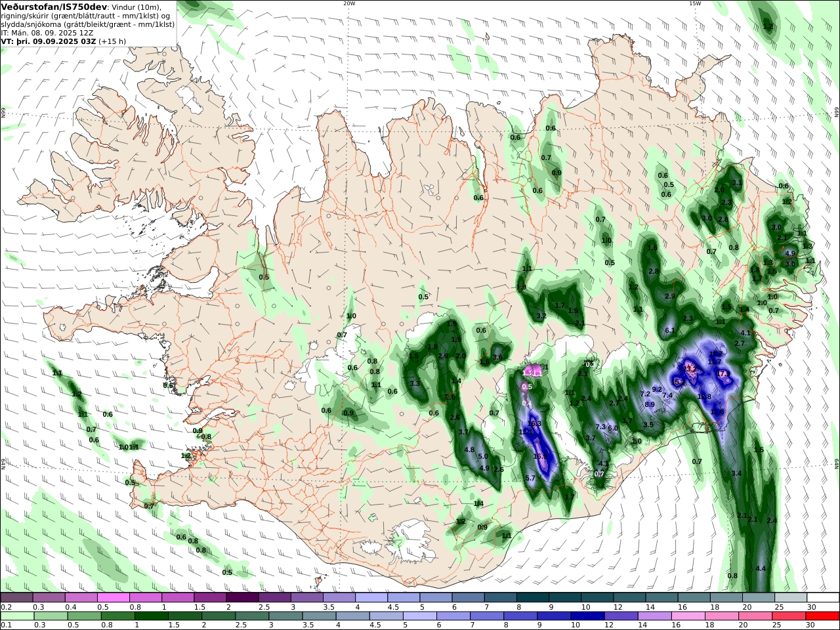This screenshot has width=840, height=630.
Task: Click the 4.4 precipitation value offshore
Action: point(761,568)
